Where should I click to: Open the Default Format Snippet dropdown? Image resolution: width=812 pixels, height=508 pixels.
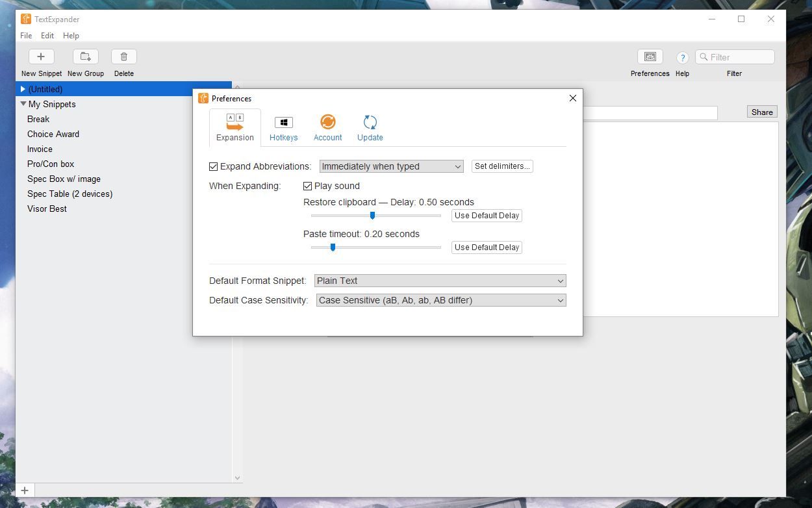(440, 281)
